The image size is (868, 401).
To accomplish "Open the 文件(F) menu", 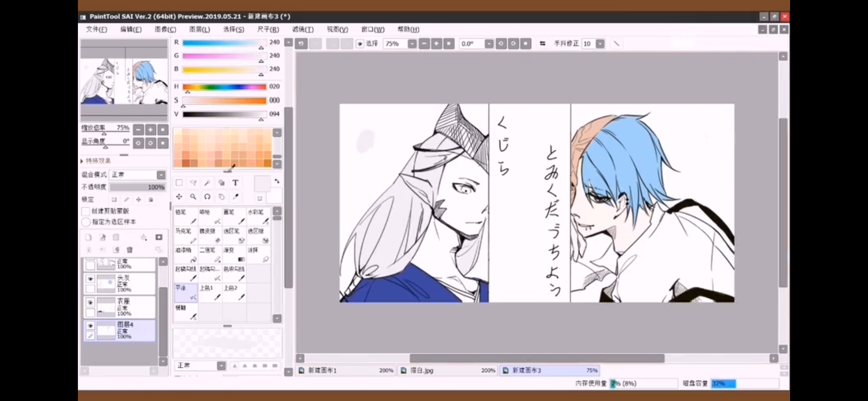I will click(x=96, y=29).
